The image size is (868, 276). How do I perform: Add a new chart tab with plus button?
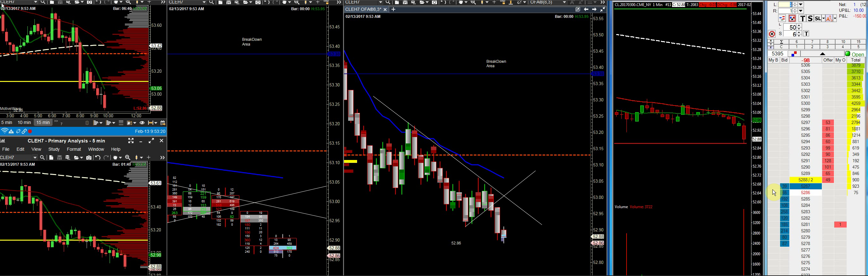click(393, 10)
